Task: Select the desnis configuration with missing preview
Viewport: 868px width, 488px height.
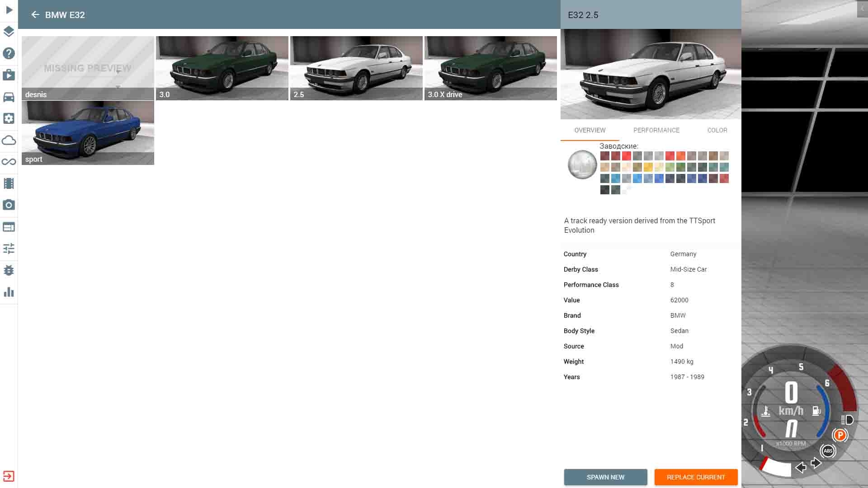Action: tap(88, 68)
